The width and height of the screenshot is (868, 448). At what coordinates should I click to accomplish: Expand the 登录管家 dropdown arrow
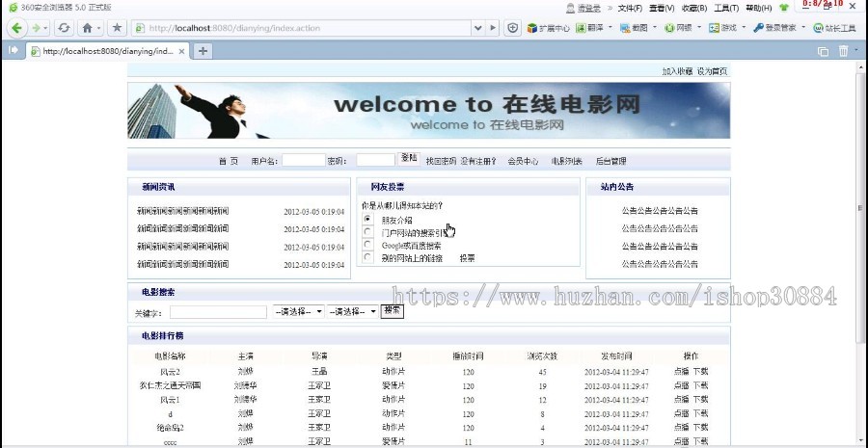803,27
